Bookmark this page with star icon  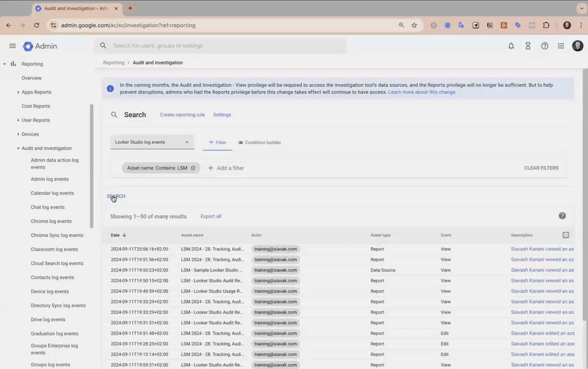pyautogui.click(x=414, y=25)
